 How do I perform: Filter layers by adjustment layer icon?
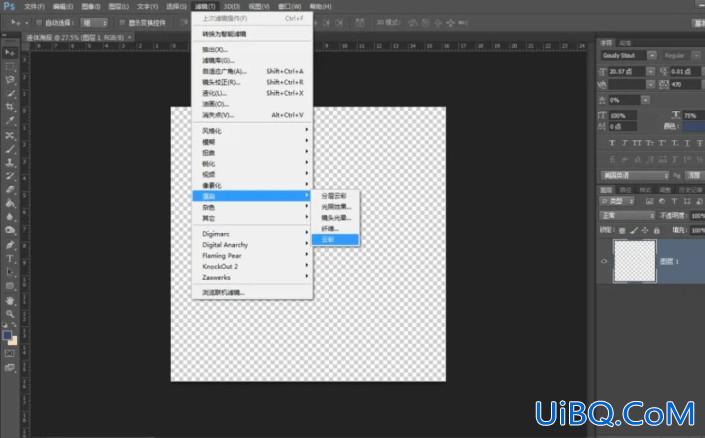pyautogui.click(x=662, y=201)
